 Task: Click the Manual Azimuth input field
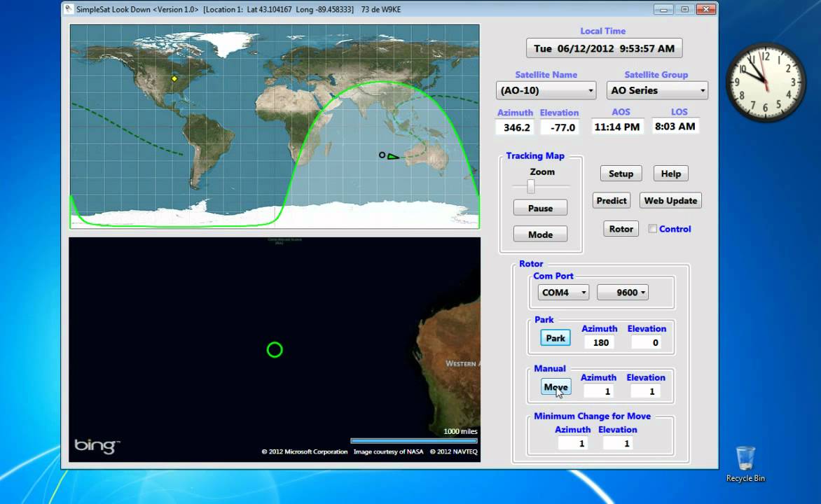[x=598, y=391]
